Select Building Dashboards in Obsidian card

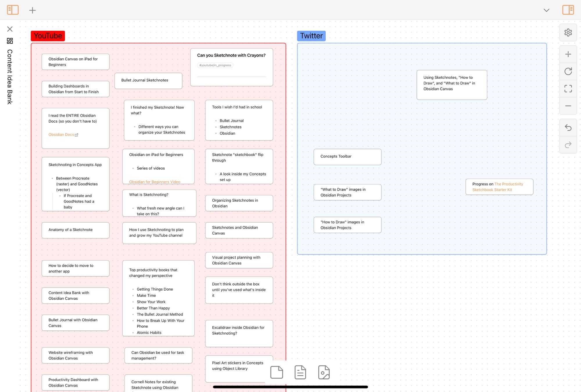[76, 89]
